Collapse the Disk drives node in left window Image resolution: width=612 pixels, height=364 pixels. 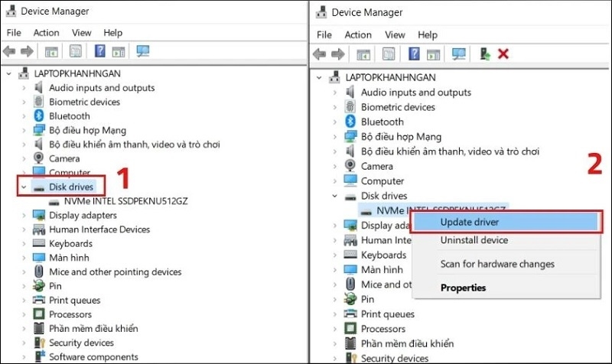point(24,187)
